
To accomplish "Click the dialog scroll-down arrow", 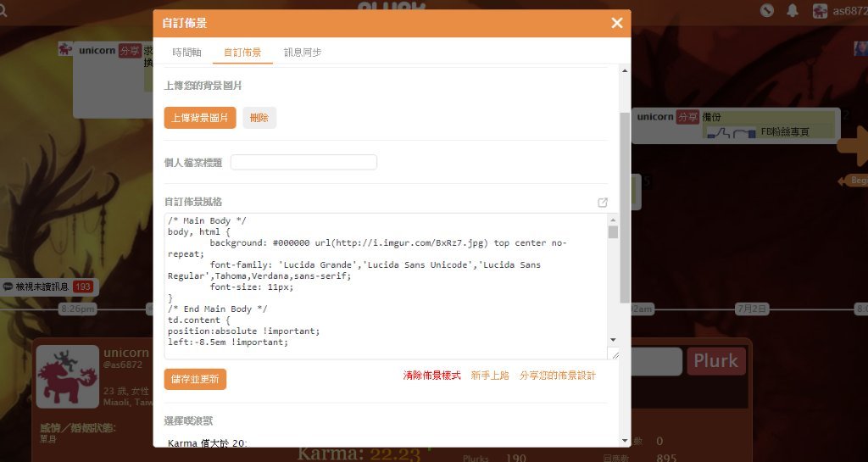I will pyautogui.click(x=625, y=441).
